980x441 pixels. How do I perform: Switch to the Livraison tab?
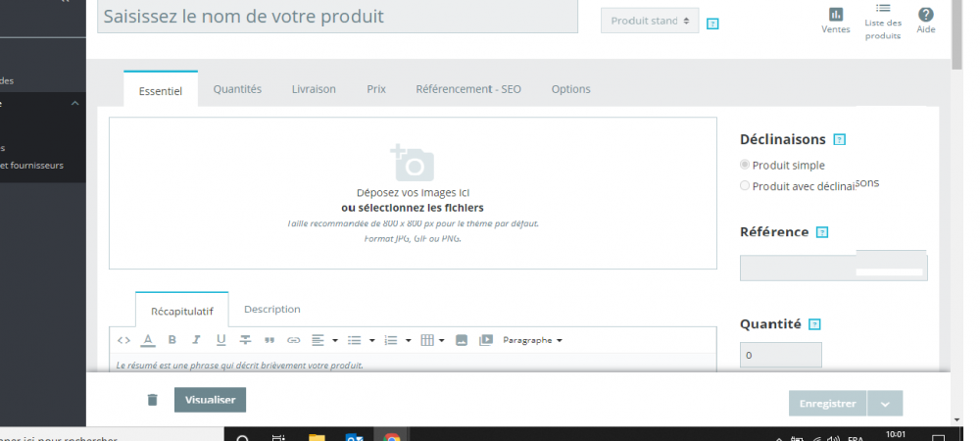(x=314, y=89)
